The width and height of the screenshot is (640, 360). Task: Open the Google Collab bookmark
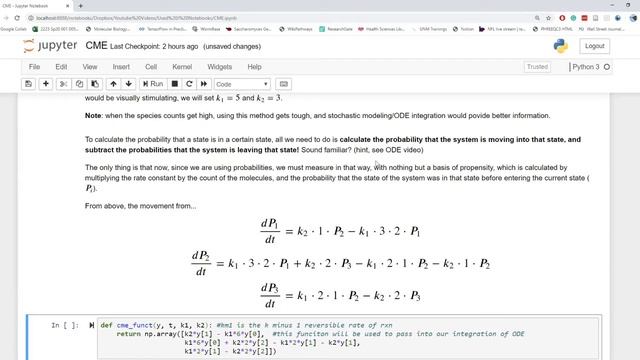click(14, 29)
